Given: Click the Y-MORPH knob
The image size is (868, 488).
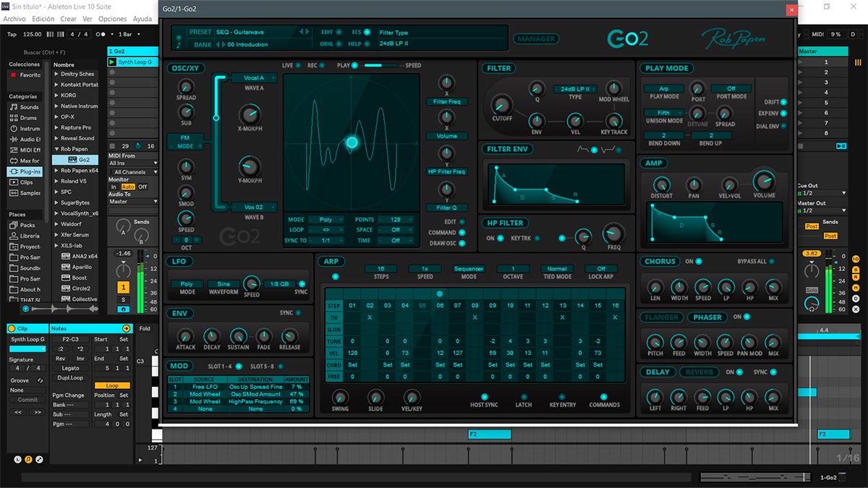Looking at the screenshot, I should [250, 166].
